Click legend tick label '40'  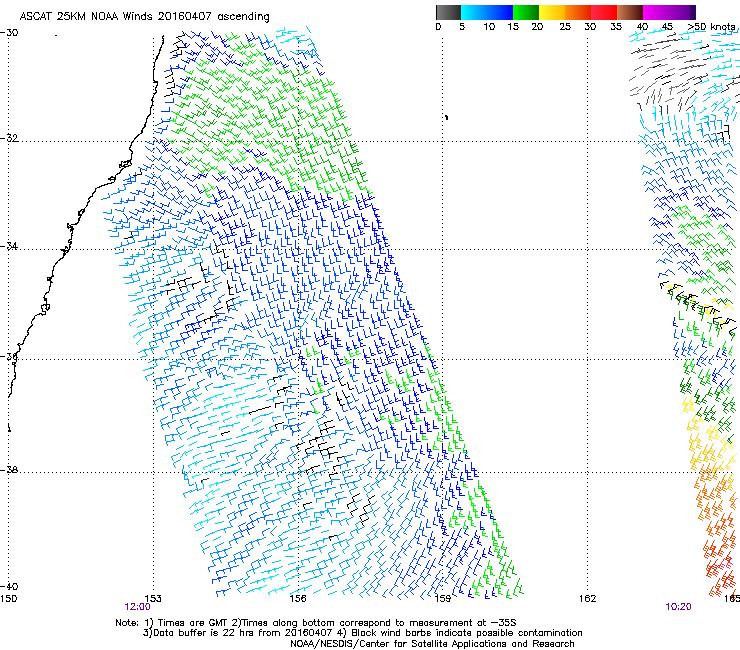[x=642, y=27]
